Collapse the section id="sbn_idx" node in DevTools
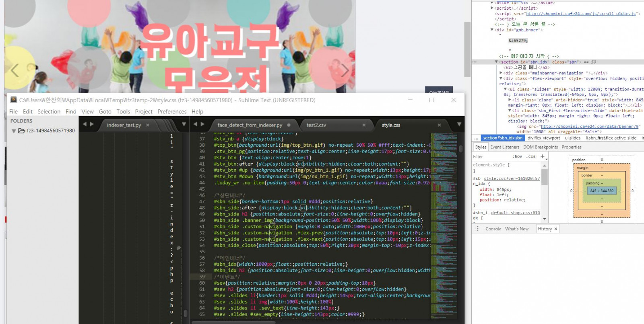The width and height of the screenshot is (644, 324). (x=496, y=62)
